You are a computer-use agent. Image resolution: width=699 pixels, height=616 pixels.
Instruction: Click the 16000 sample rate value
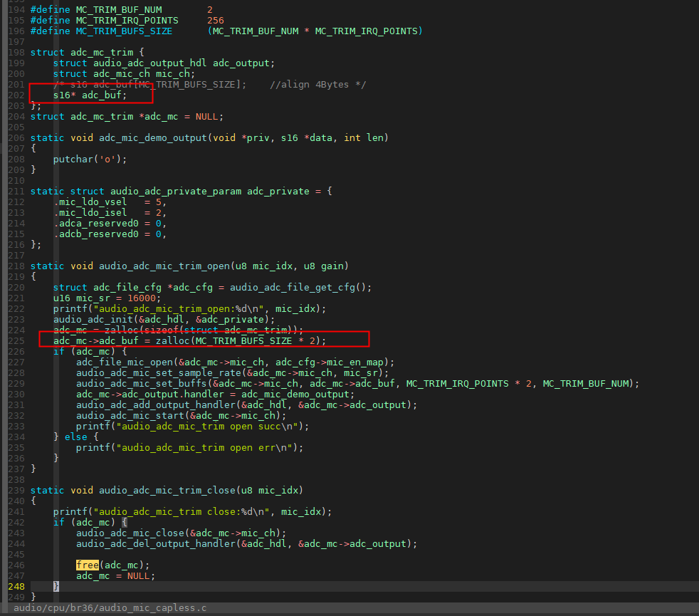[x=142, y=298]
